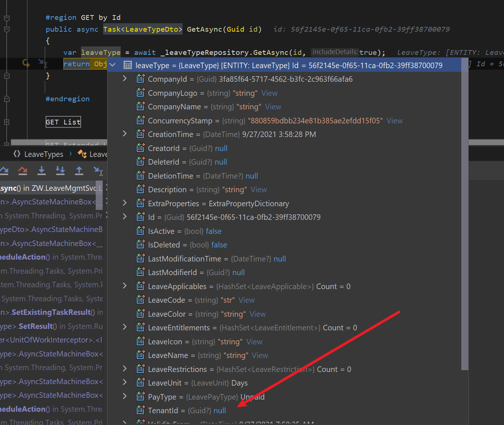
Task: Click the run-to-cursor arrow in the editor gutter
Action: (x=42, y=63)
